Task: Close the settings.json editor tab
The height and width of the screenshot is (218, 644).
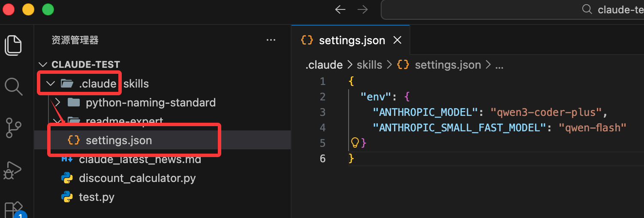Action: 397,40
